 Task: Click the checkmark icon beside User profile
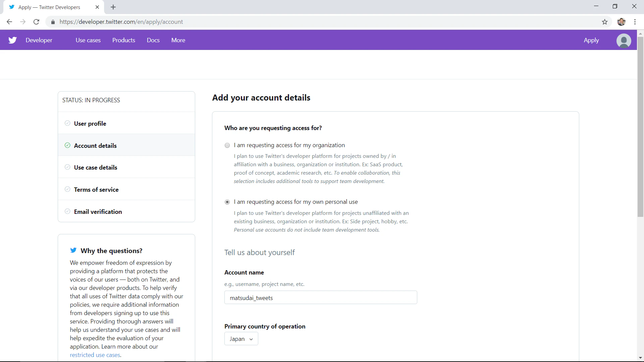tap(67, 123)
